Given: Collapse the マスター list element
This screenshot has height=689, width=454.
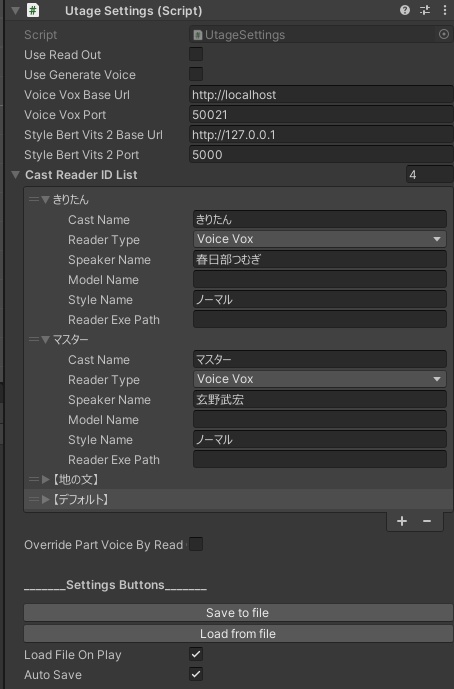Looking at the screenshot, I should 45,339.
